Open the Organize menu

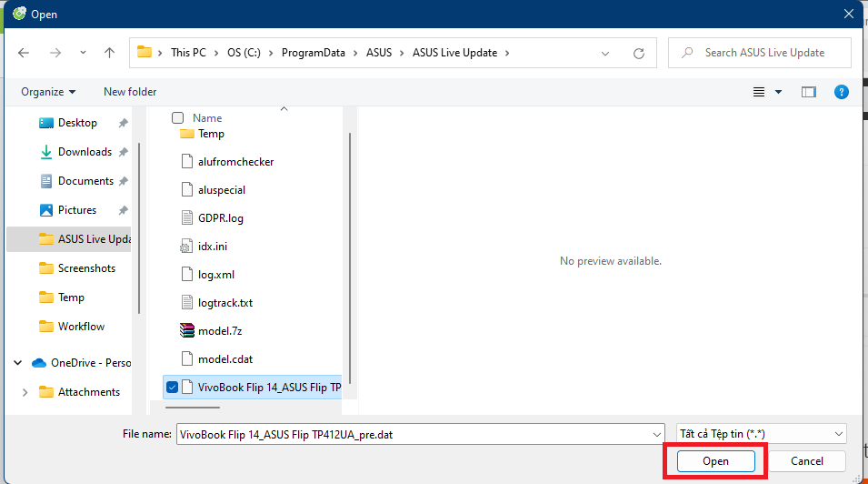click(x=48, y=92)
